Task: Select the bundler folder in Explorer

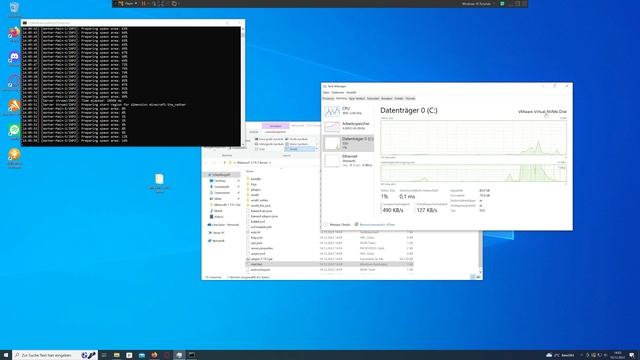Action: point(256,179)
